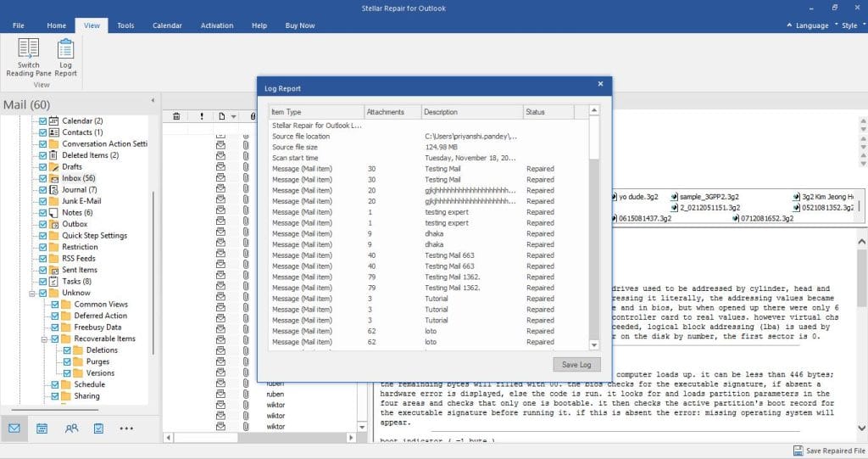
Task: Click the Save Log button
Action: coord(576,364)
